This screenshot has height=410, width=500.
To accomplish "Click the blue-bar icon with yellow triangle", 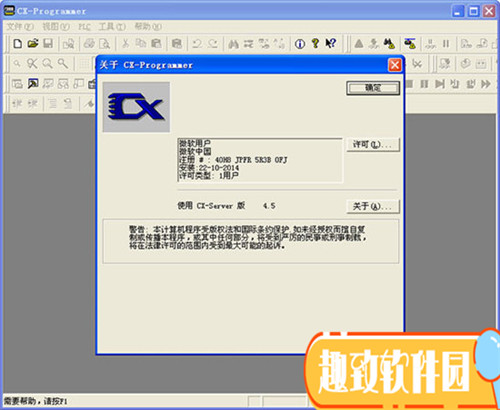I will click(x=410, y=44).
